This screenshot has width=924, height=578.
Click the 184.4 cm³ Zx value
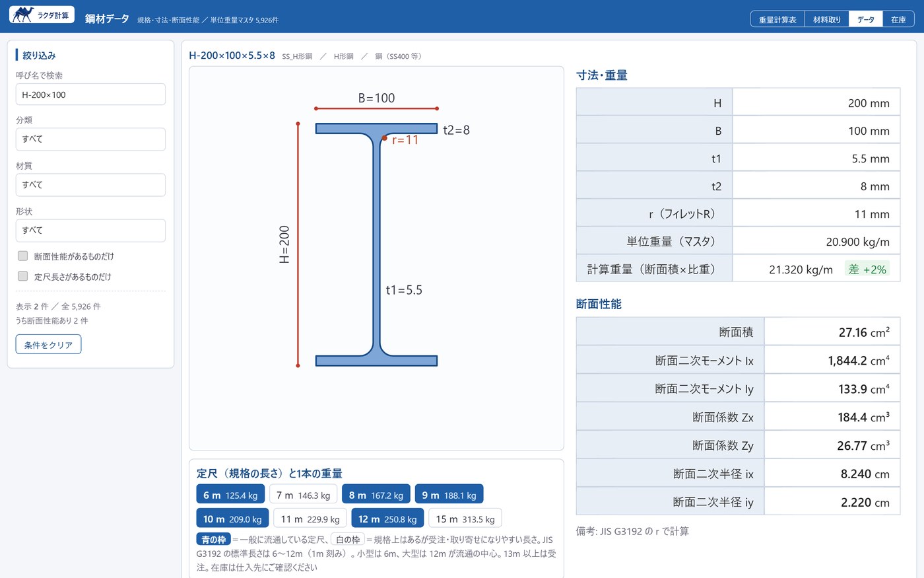pos(863,417)
